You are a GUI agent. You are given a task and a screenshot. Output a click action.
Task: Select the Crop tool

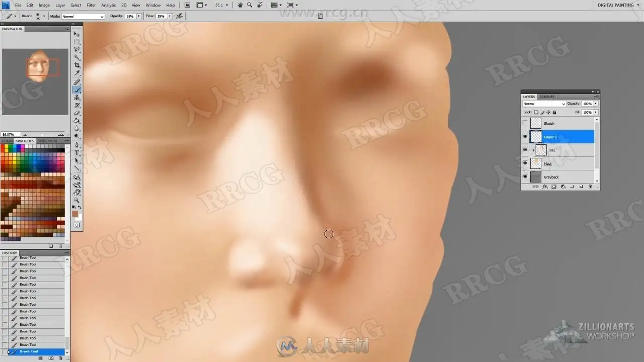(x=77, y=65)
